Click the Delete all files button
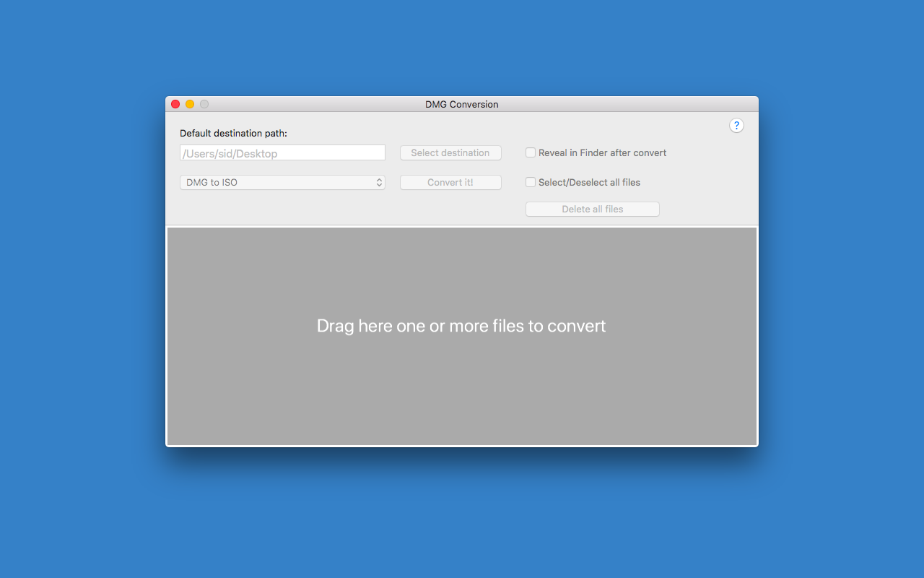The height and width of the screenshot is (578, 924). (x=593, y=210)
